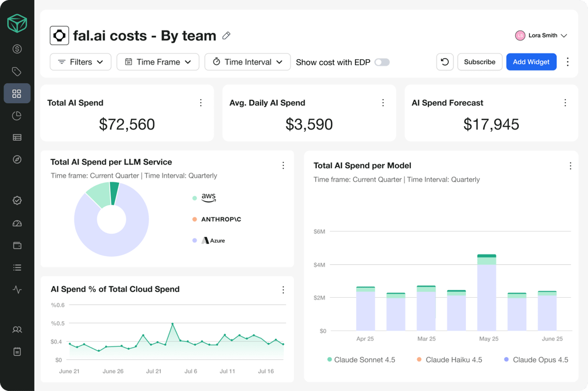Click the $6M y-axis label
This screenshot has height=391, width=588.
[319, 232]
